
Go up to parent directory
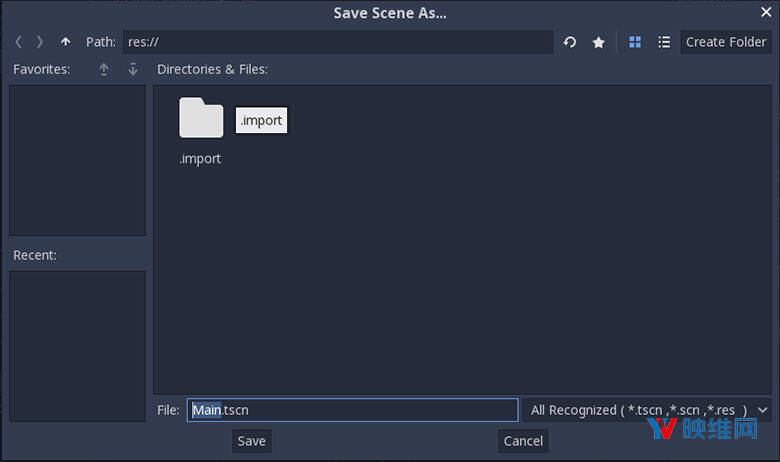point(65,42)
